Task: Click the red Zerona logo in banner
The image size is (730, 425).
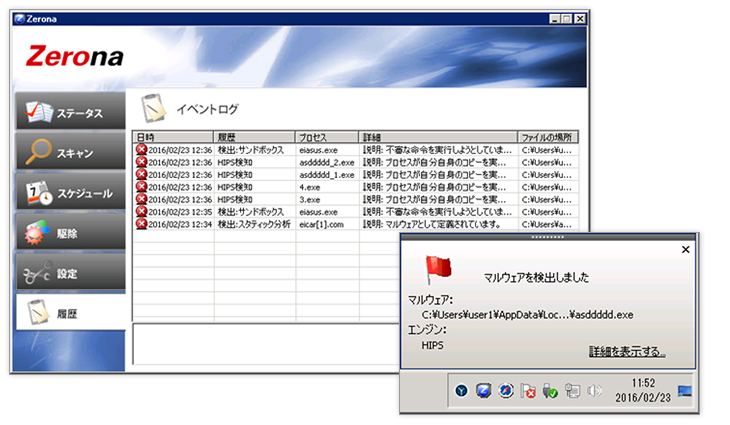Action: (74, 56)
